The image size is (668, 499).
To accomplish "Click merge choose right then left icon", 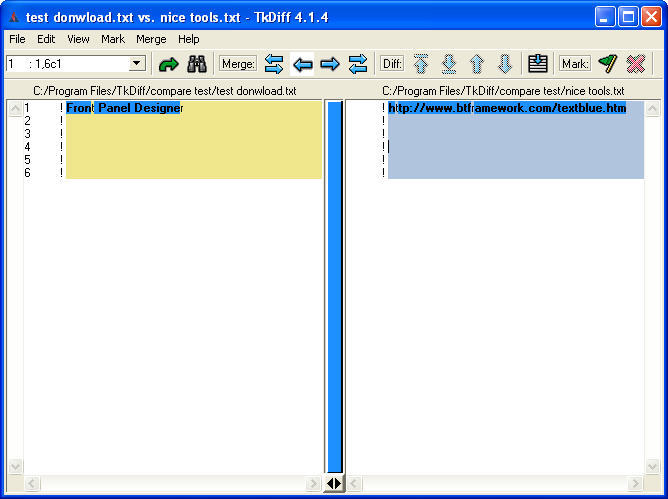I will [x=357, y=64].
